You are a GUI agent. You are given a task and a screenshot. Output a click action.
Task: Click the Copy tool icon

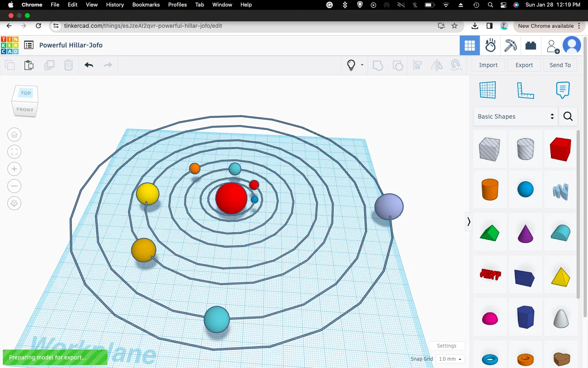click(10, 65)
